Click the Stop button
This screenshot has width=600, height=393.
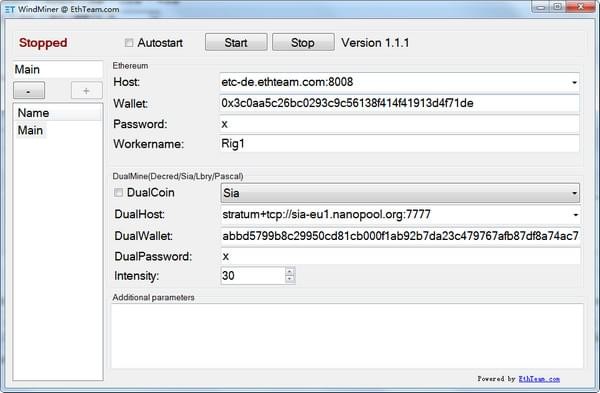(x=303, y=42)
